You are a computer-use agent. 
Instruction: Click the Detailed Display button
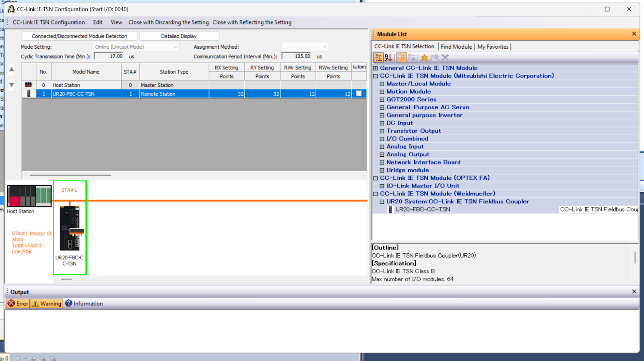[179, 36]
